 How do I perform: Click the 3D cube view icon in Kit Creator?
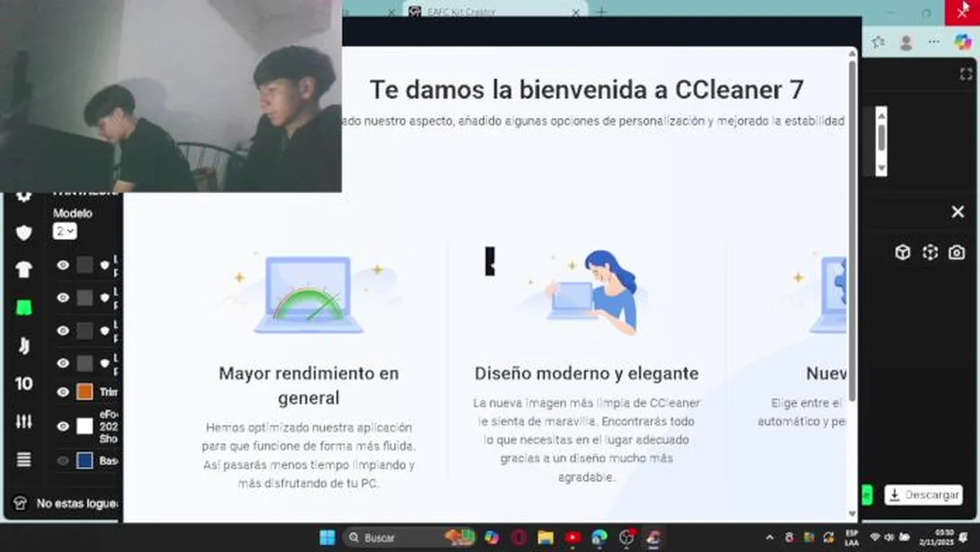click(x=903, y=252)
